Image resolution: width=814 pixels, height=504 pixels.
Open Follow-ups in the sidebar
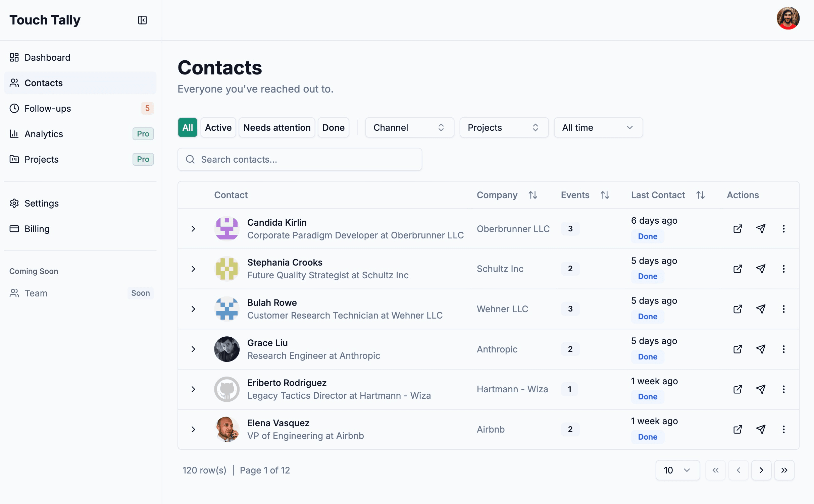coord(48,108)
